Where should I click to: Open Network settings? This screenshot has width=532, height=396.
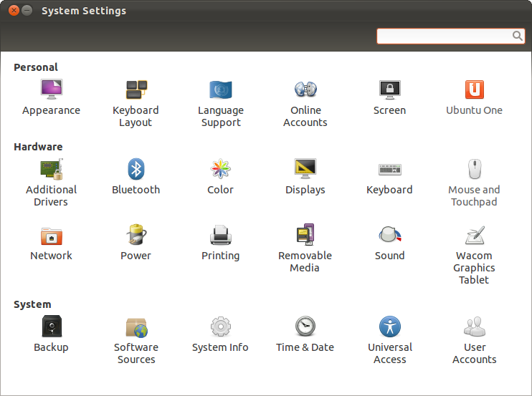pyautogui.click(x=51, y=236)
